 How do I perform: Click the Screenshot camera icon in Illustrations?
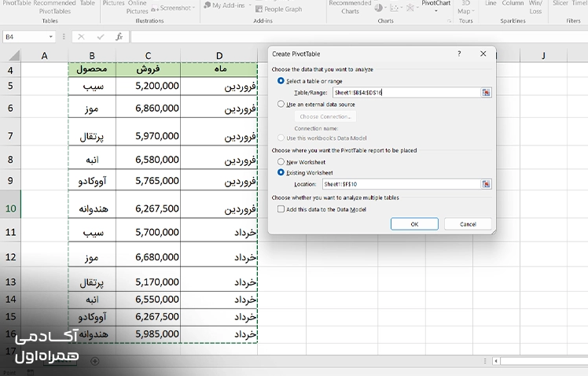click(x=155, y=8)
